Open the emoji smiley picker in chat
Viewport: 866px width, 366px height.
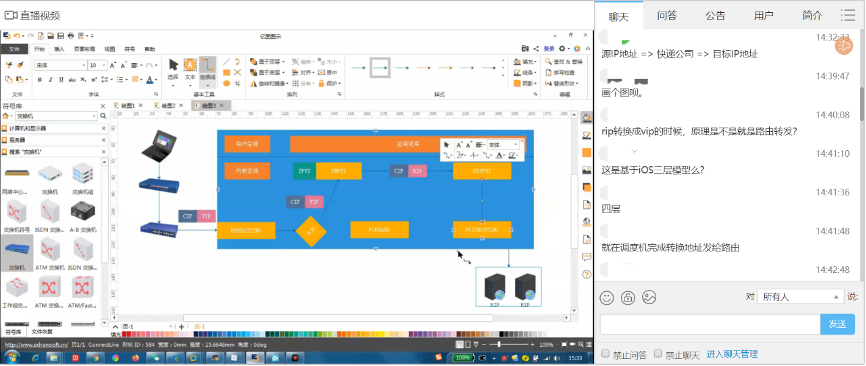pos(607,298)
